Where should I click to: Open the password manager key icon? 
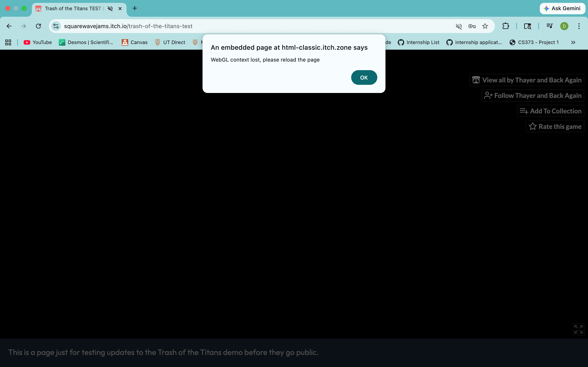tap(472, 26)
